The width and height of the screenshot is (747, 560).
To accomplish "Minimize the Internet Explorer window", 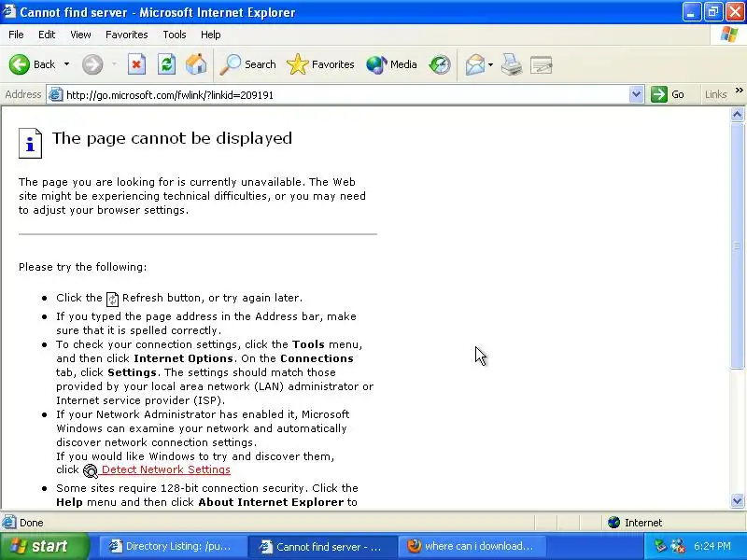I will pos(692,12).
